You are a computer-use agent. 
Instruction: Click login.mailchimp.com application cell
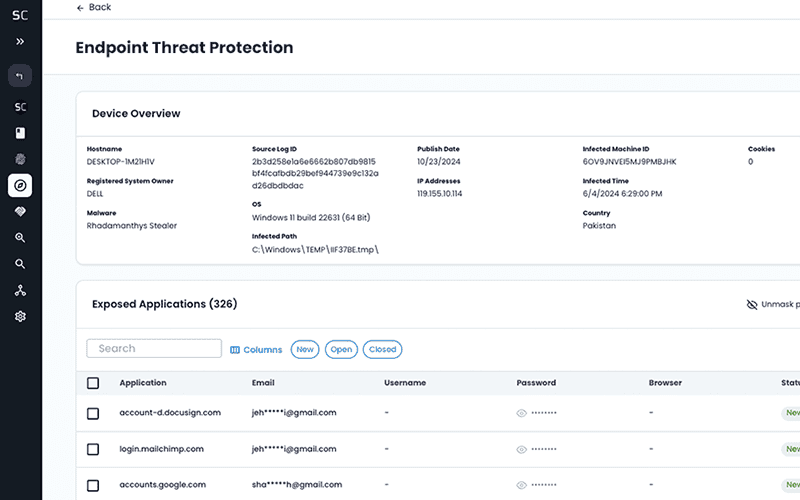click(162, 449)
